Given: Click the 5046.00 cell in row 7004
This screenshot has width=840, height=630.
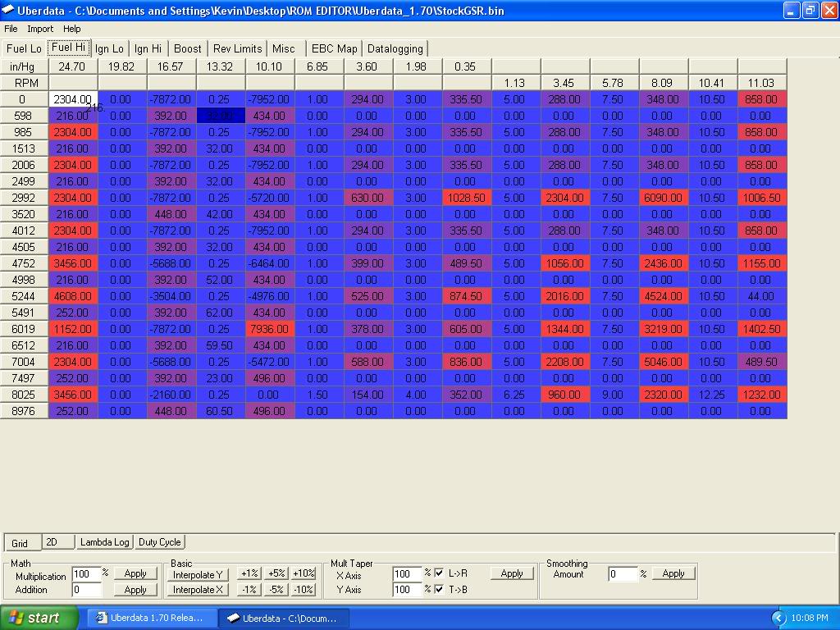Looking at the screenshot, I should click(663, 362).
